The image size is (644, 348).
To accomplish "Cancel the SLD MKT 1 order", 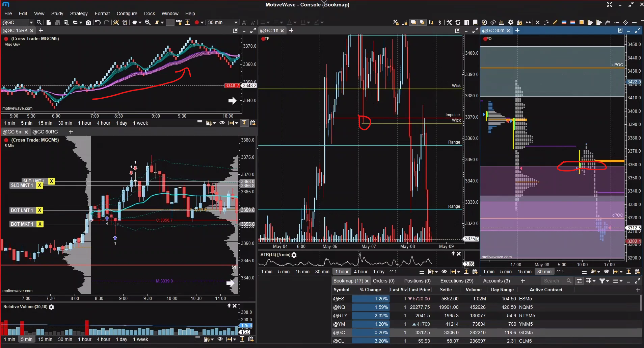I will [x=40, y=185].
